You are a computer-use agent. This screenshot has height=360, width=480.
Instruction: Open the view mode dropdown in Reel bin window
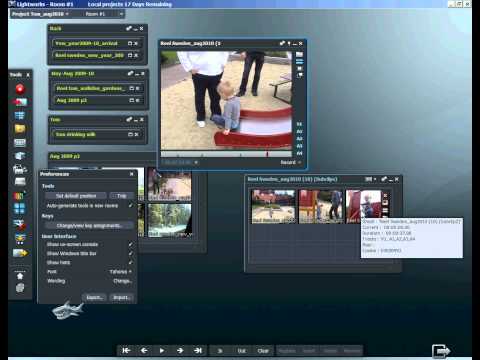370,179
